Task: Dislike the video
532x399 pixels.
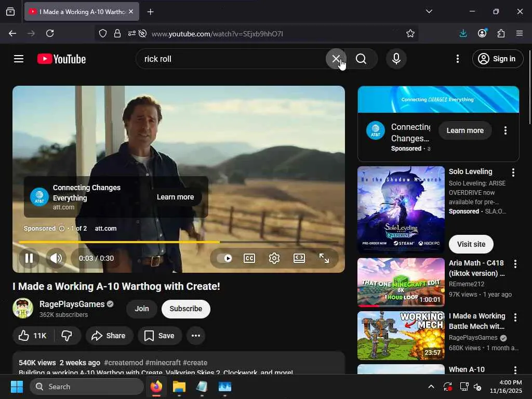Action: [67, 336]
